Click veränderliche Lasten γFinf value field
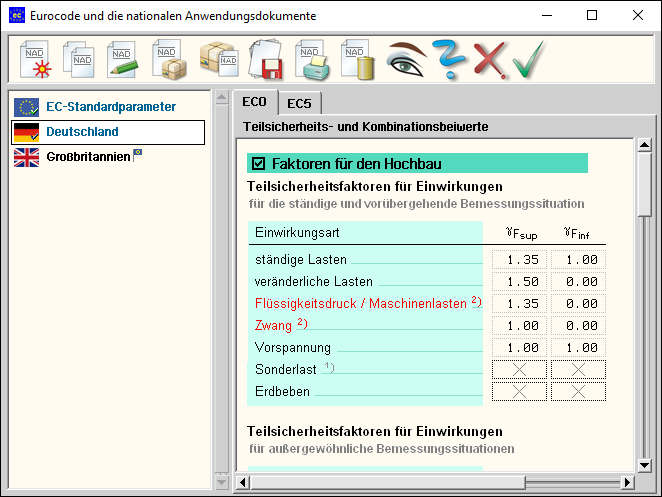 [x=578, y=282]
